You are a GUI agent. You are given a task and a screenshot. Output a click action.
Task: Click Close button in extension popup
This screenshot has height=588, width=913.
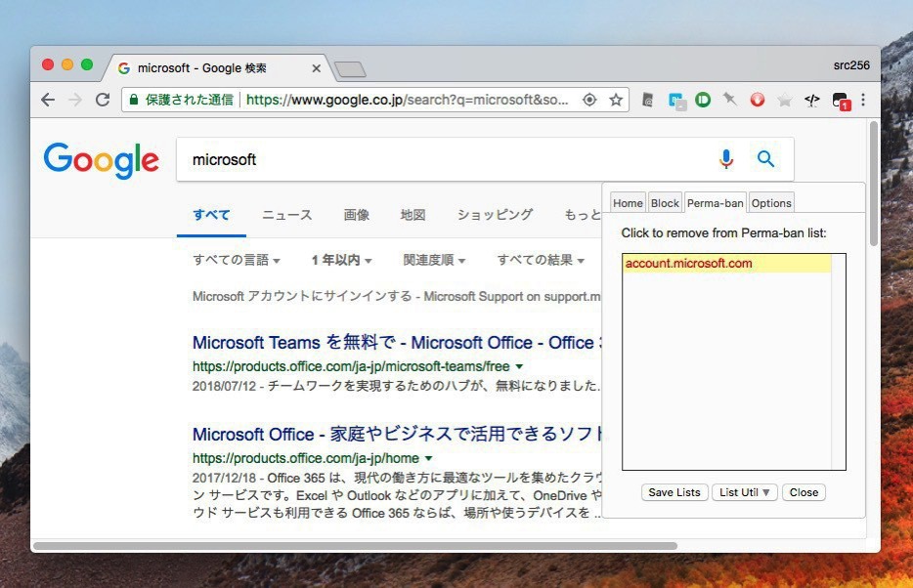click(x=804, y=492)
